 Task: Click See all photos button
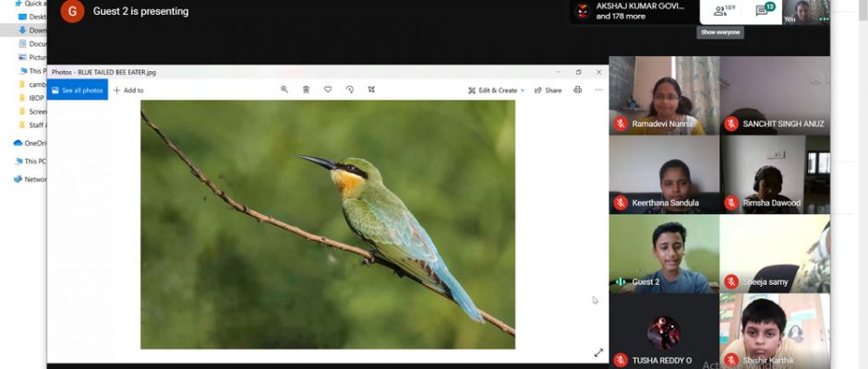[x=78, y=90]
